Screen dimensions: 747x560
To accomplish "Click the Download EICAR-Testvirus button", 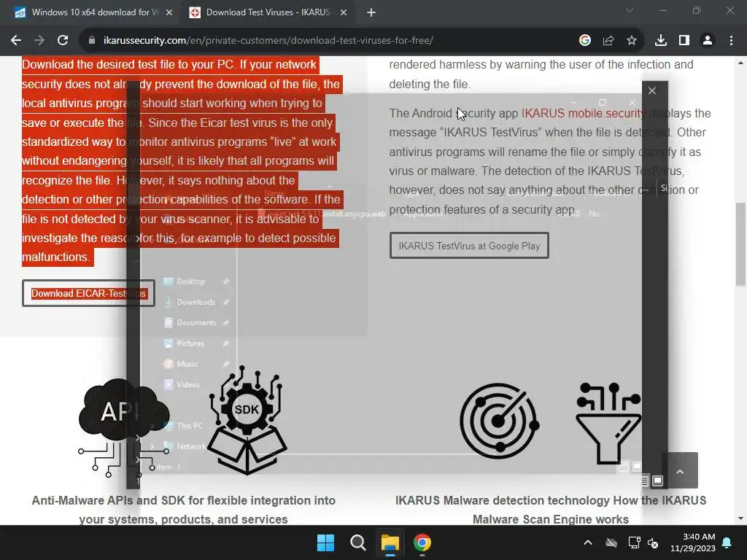I will click(88, 293).
